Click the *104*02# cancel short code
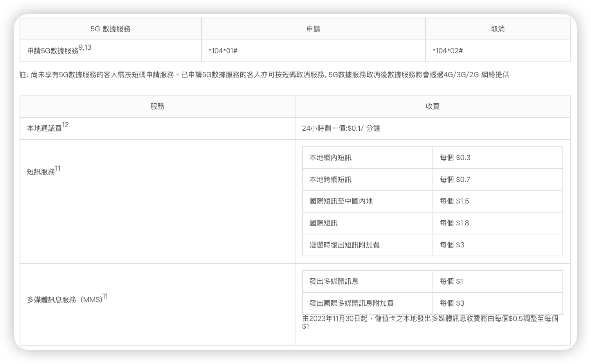The height and width of the screenshot is (364, 591). [448, 51]
